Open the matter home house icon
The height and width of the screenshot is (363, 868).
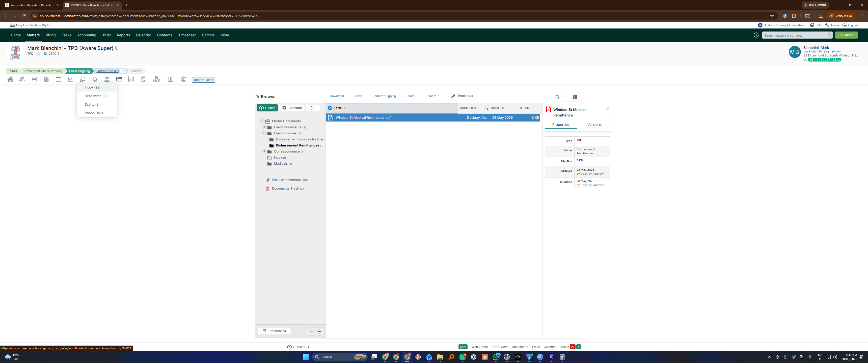tap(10, 79)
